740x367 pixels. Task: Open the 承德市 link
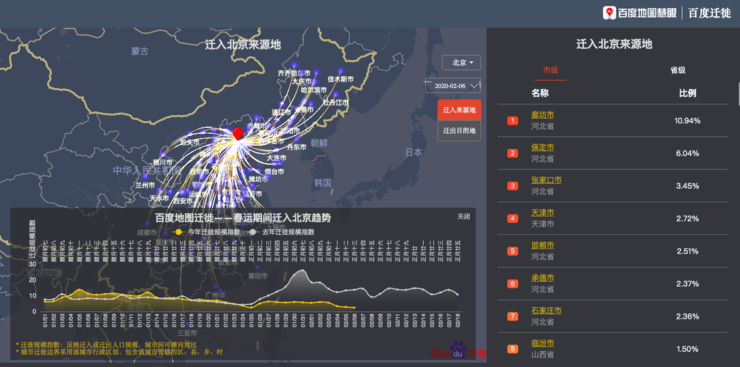tap(542, 278)
